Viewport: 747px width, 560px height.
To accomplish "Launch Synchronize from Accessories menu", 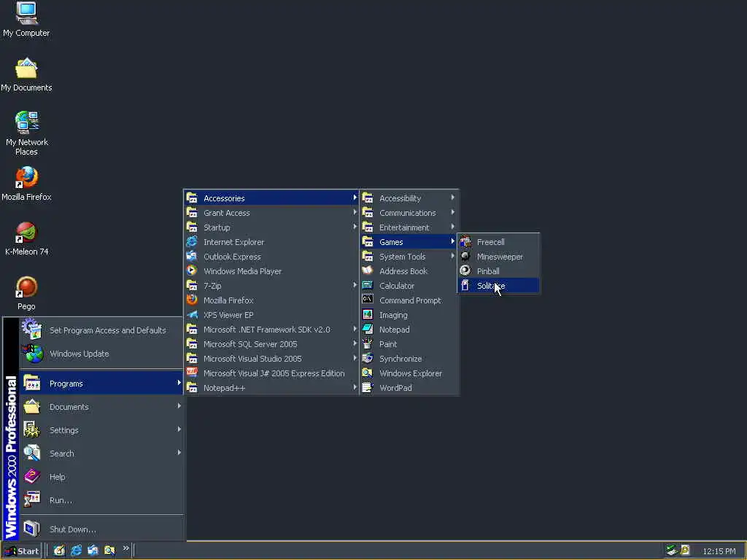I will 409,358.
